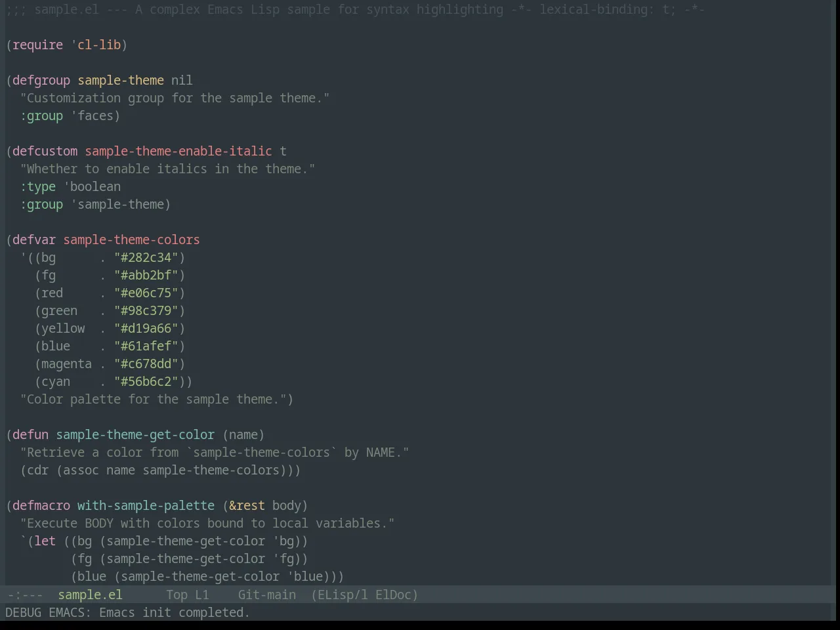
Task: Click the Top position indicator in mode line
Action: 177,595
